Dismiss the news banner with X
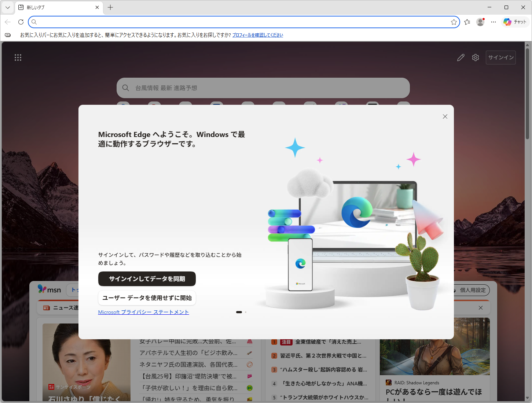This screenshot has width=532, height=403. (x=481, y=308)
